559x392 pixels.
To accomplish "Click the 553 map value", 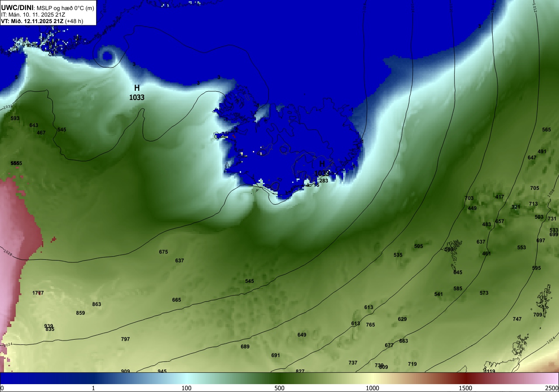I will coord(521,248).
